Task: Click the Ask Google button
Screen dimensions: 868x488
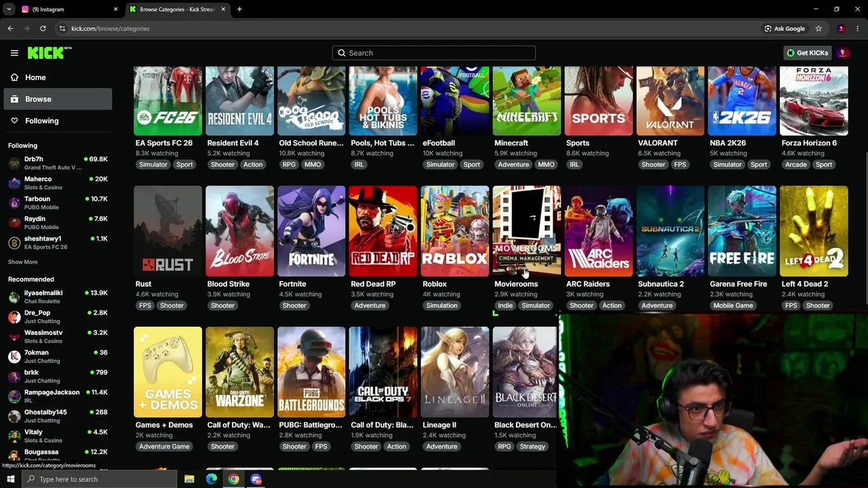Action: point(785,28)
